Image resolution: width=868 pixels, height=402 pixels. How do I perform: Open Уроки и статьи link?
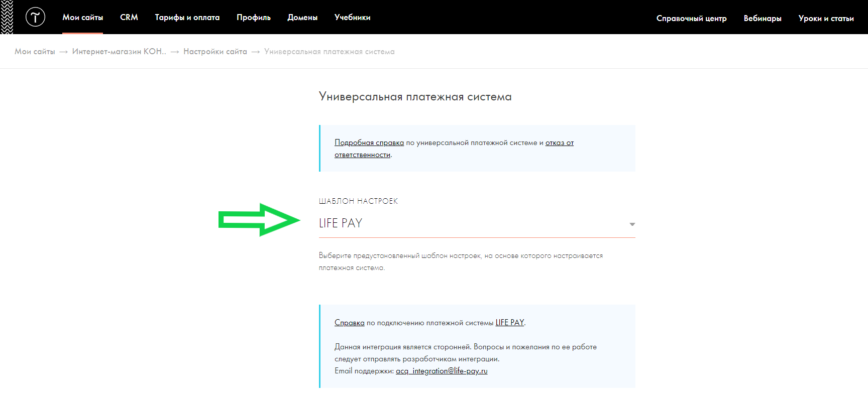click(826, 18)
